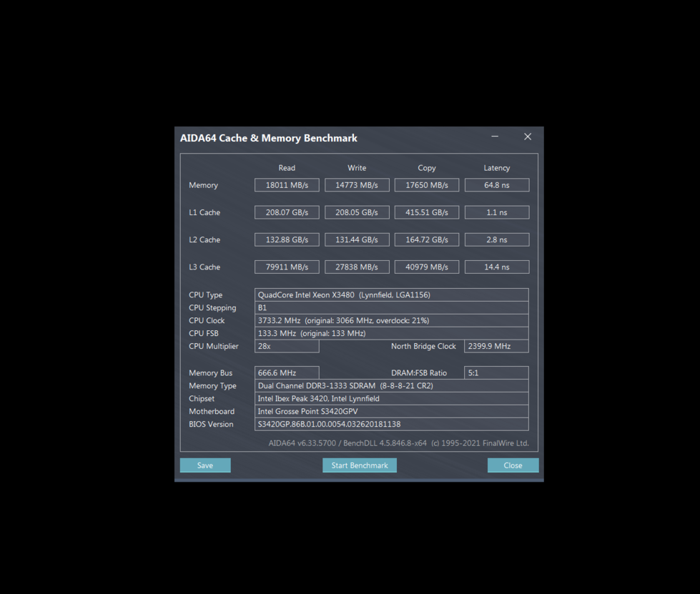Click the L1 Cache Copy value
The height and width of the screenshot is (594, 700).
[x=426, y=212]
